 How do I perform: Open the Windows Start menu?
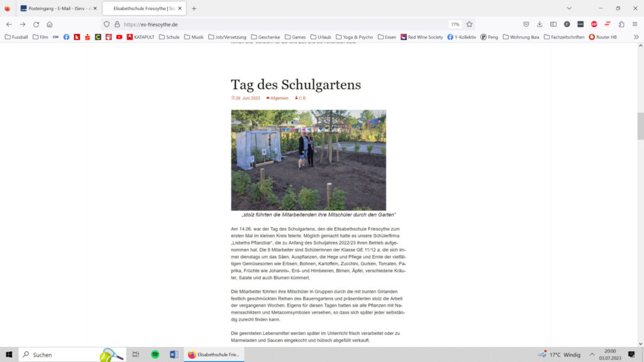click(x=9, y=354)
